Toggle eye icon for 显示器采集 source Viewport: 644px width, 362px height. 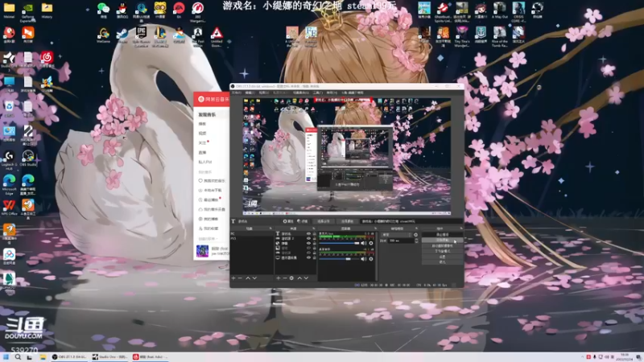click(308, 257)
